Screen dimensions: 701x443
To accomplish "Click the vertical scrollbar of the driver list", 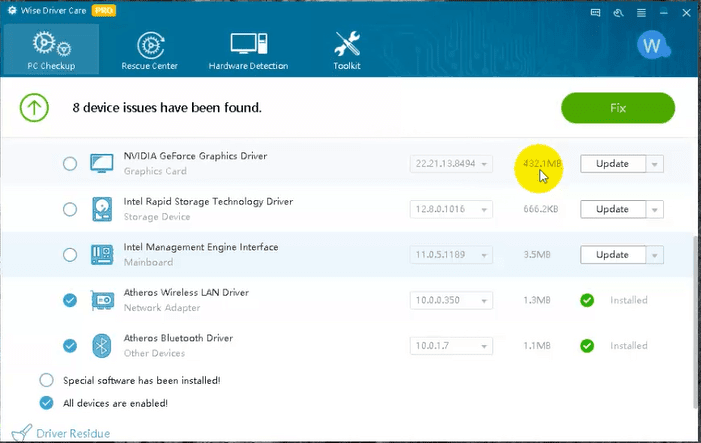I will (x=695, y=322).
